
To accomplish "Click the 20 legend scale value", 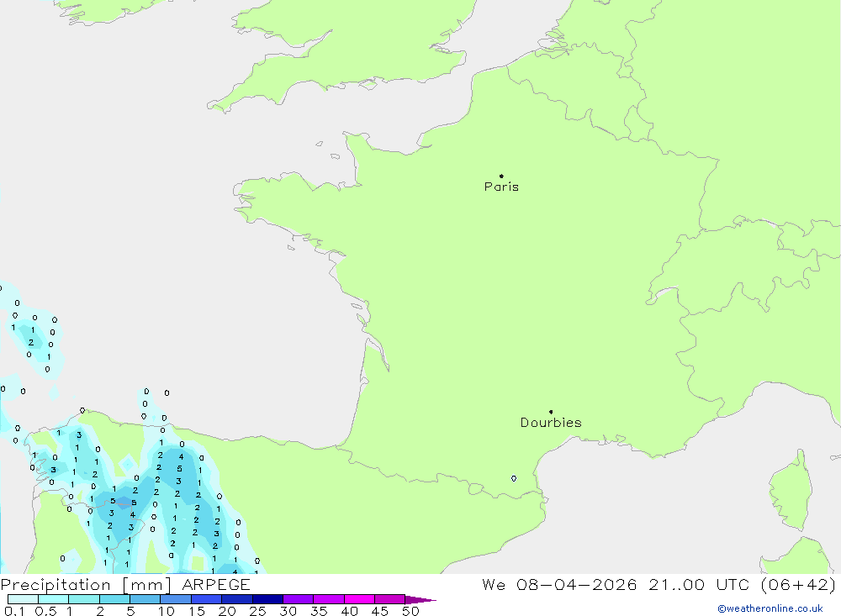I will click(x=227, y=611).
